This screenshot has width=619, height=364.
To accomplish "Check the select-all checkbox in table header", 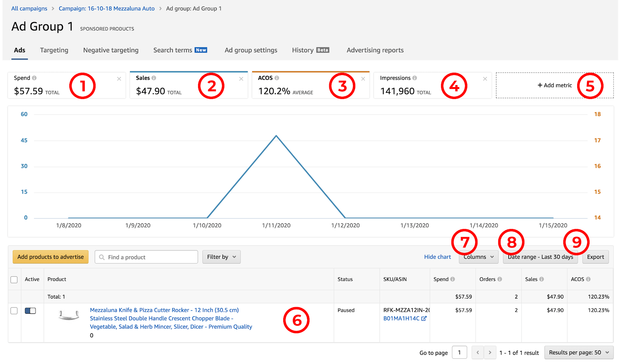I will coord(14,280).
